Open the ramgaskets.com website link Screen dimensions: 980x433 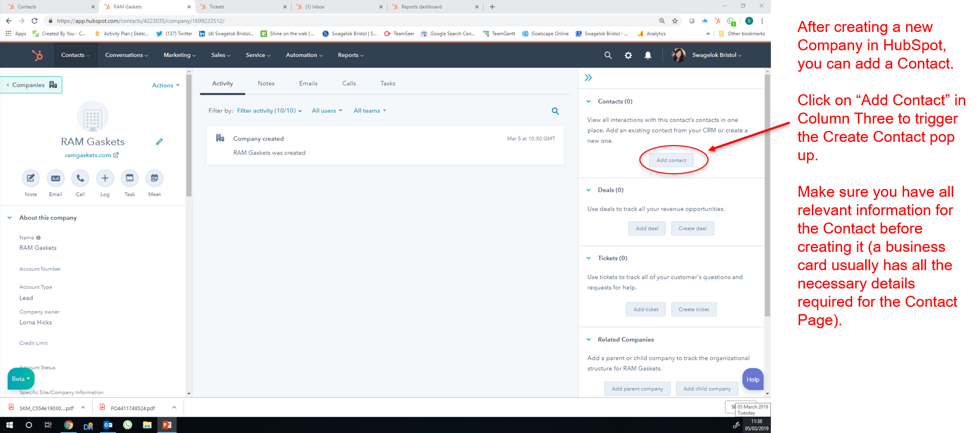[88, 156]
